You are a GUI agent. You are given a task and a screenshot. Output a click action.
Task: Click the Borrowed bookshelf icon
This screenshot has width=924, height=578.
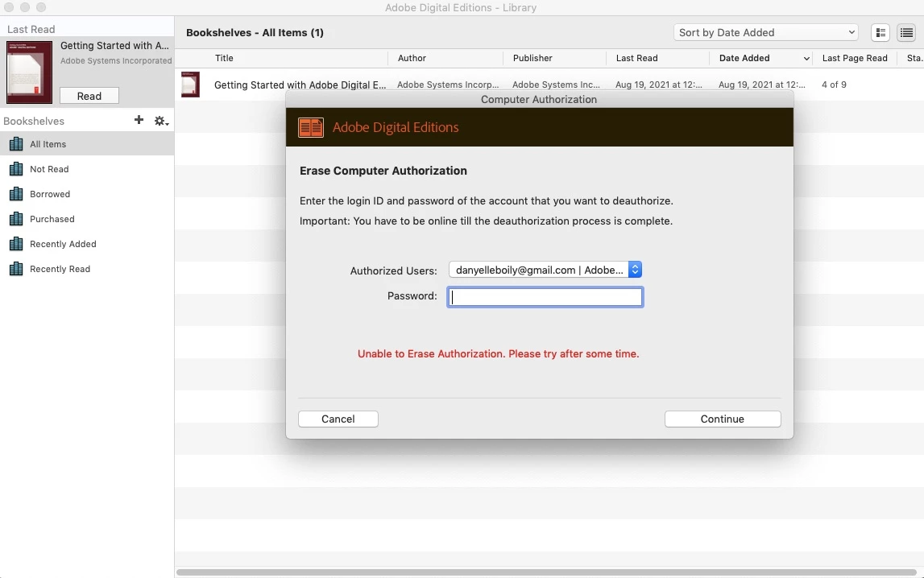pos(16,194)
